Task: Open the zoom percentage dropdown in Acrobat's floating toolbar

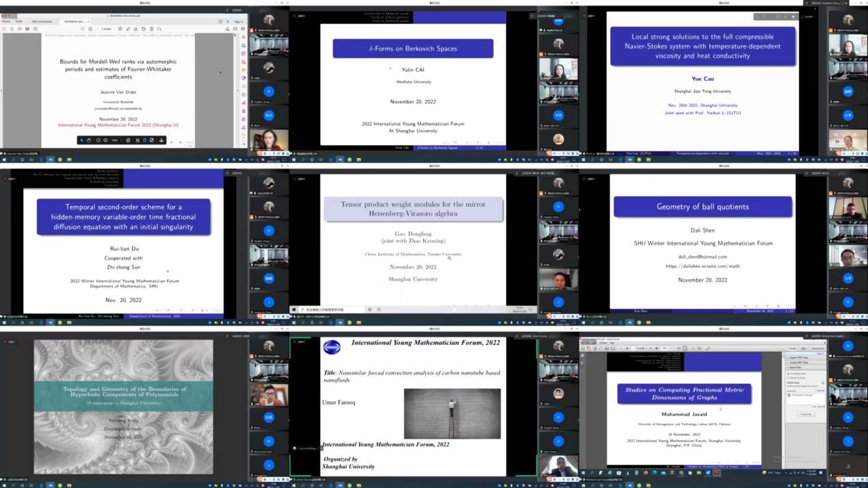Action: pyautogui.click(x=116, y=140)
